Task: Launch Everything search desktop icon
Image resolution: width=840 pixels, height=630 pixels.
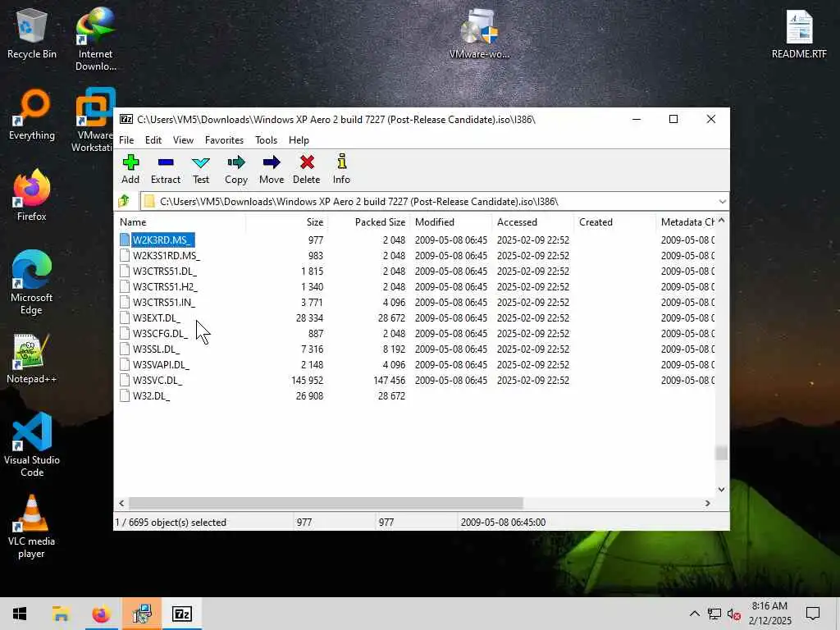Action: [x=32, y=115]
